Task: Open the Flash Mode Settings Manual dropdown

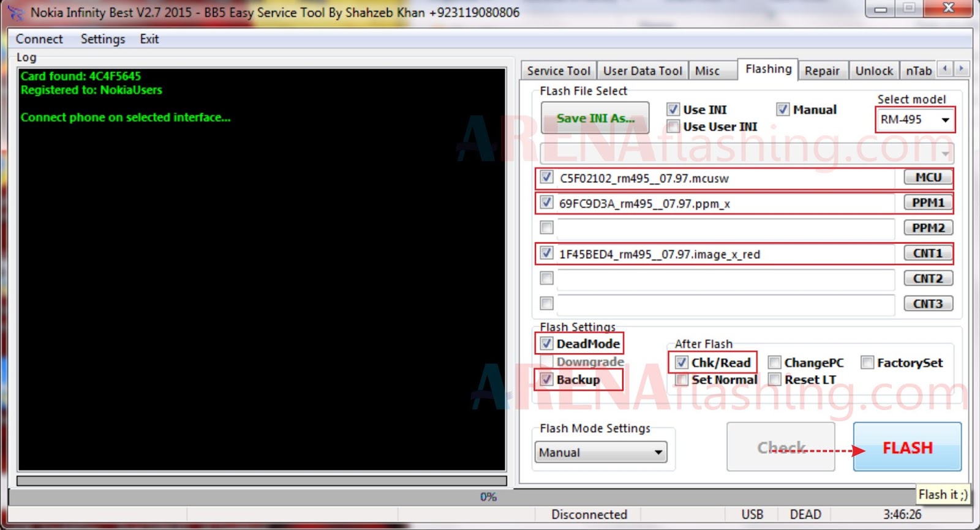Action: coord(601,452)
